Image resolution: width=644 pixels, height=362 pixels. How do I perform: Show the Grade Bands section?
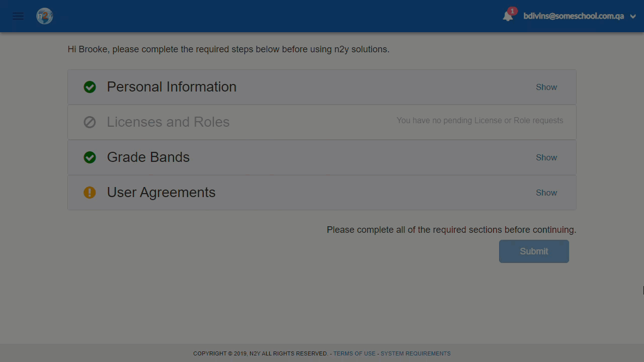coord(546,157)
